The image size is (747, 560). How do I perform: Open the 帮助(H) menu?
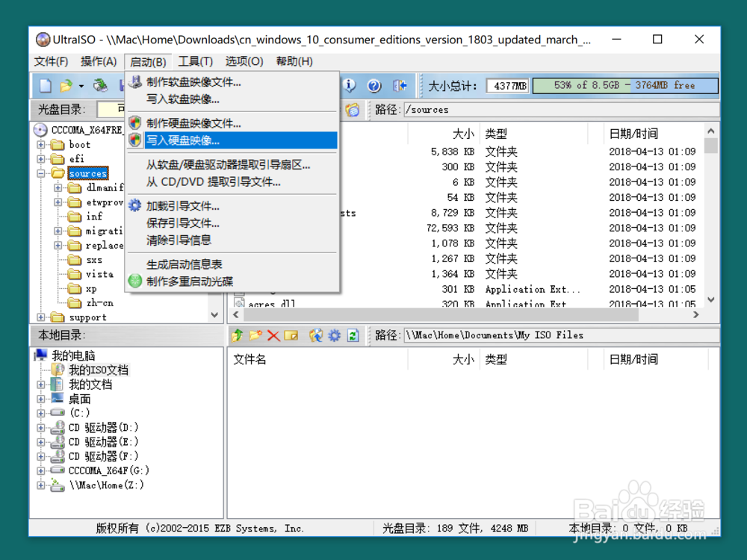coord(294,61)
